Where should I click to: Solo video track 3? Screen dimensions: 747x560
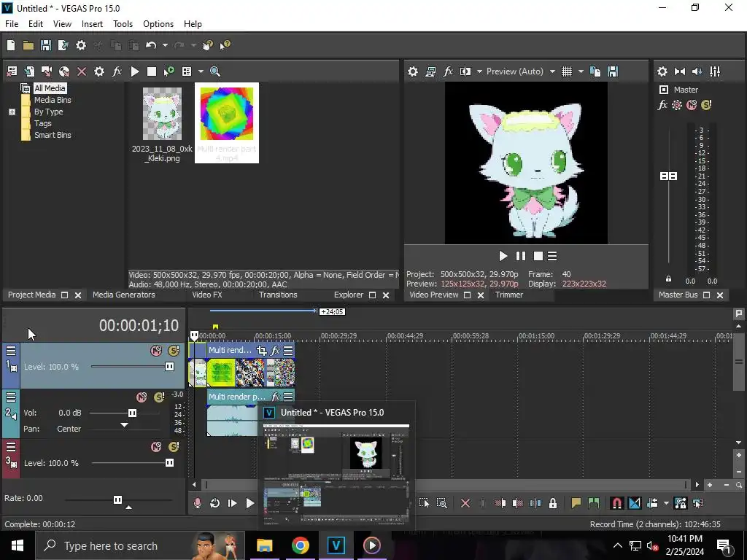coord(174,447)
